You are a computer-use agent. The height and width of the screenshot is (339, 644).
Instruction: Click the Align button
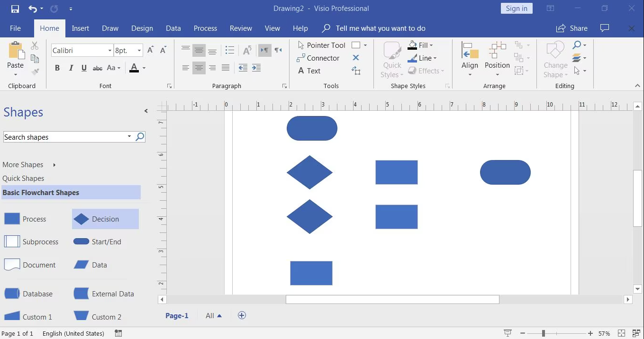(470, 59)
